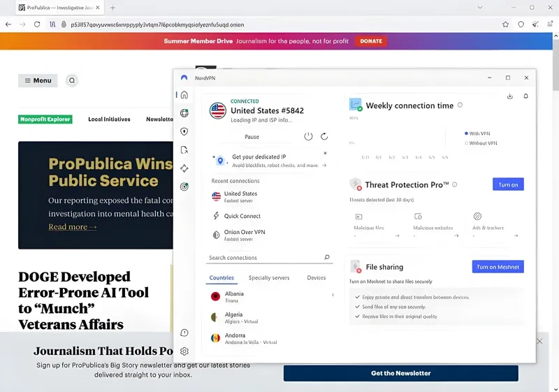Click the Tor circuit icon in address bar

point(53,24)
